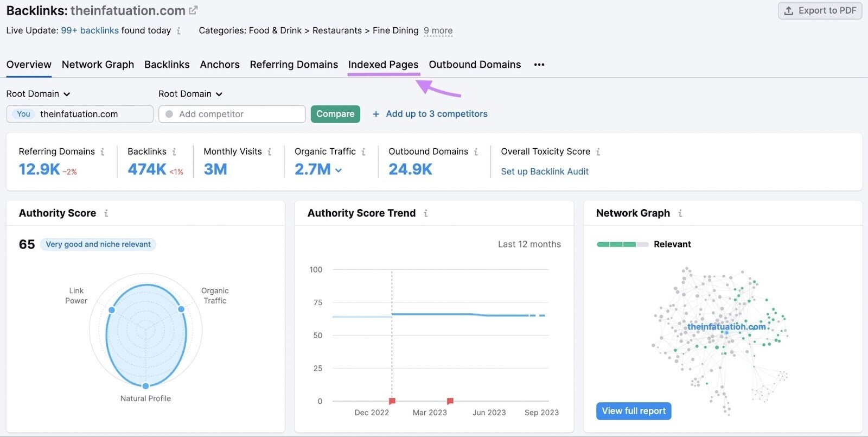Click info icon next to Outbound Domains metric
The width and height of the screenshot is (868, 437).
[476, 152]
